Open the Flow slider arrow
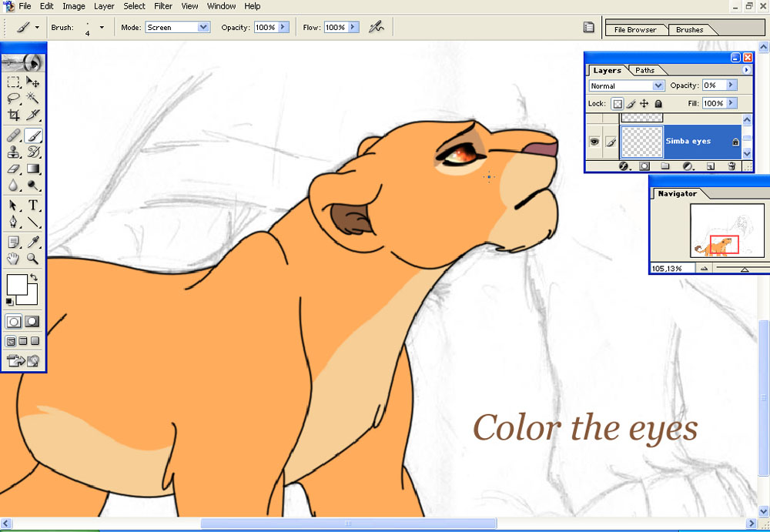The image size is (770, 532). point(354,28)
